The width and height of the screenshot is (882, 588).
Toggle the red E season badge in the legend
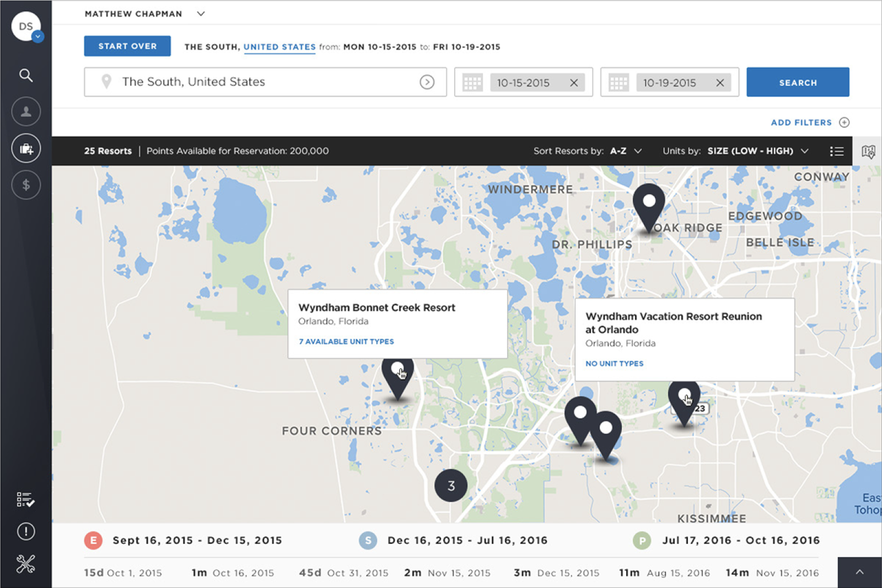point(93,541)
